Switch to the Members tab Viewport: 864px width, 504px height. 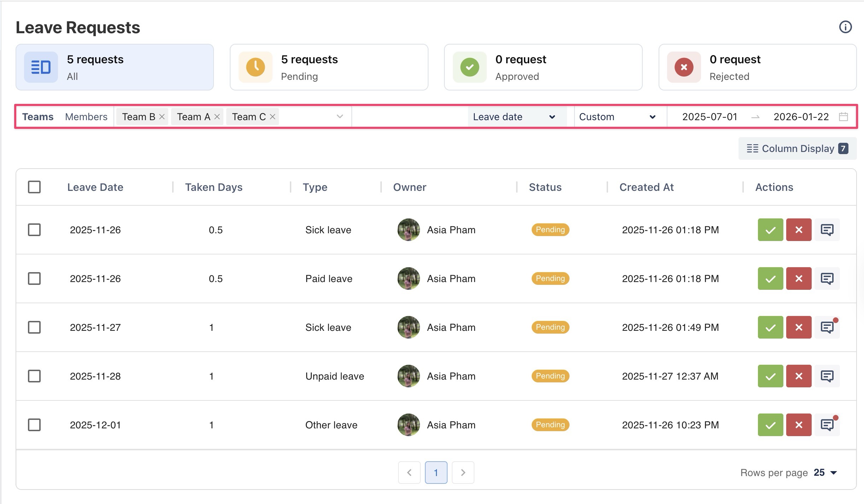pos(86,117)
